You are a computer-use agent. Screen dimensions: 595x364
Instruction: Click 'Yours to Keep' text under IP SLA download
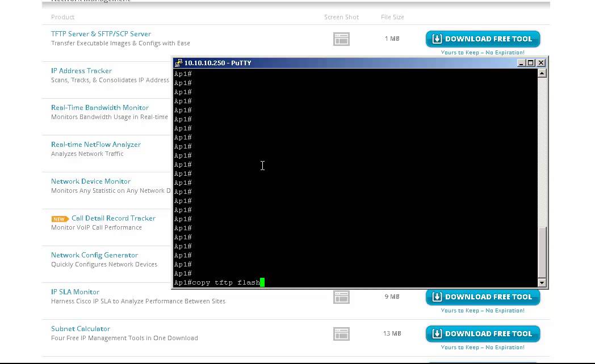pos(483,311)
